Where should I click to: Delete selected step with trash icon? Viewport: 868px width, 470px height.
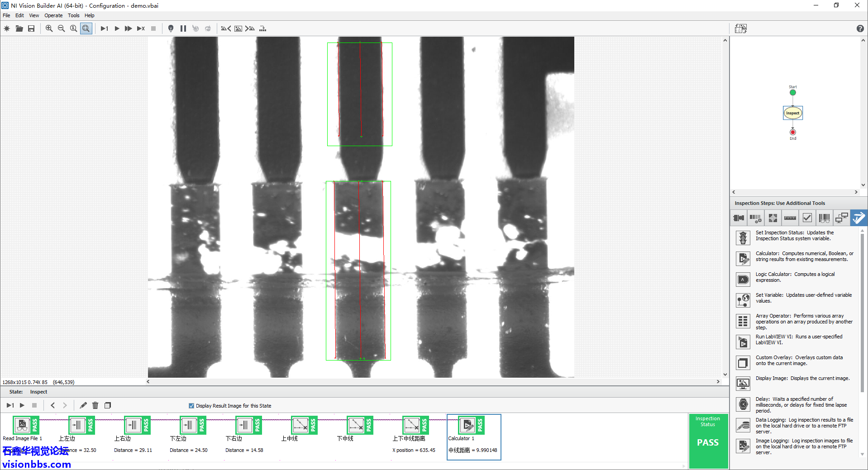coord(95,405)
